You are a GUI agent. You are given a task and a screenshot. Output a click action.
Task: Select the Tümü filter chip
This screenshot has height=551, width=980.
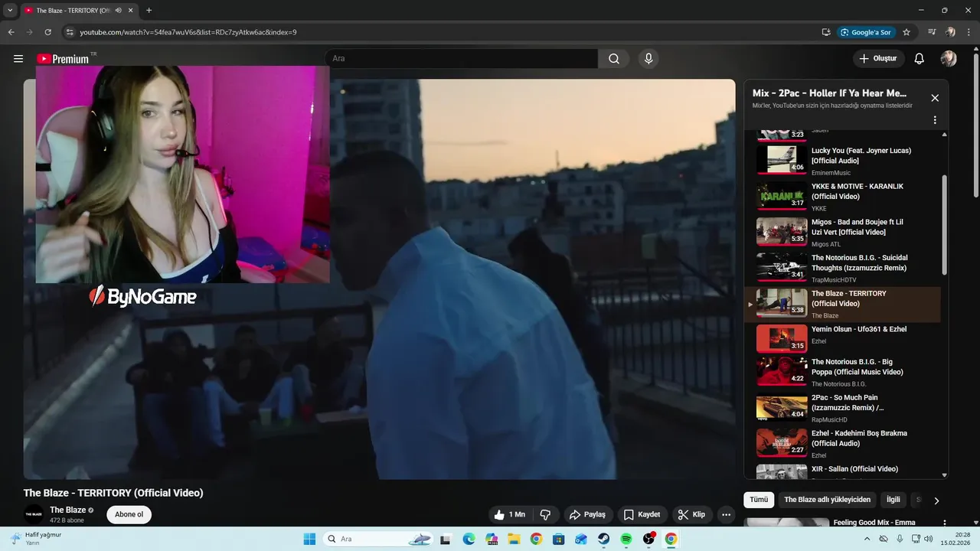759,500
